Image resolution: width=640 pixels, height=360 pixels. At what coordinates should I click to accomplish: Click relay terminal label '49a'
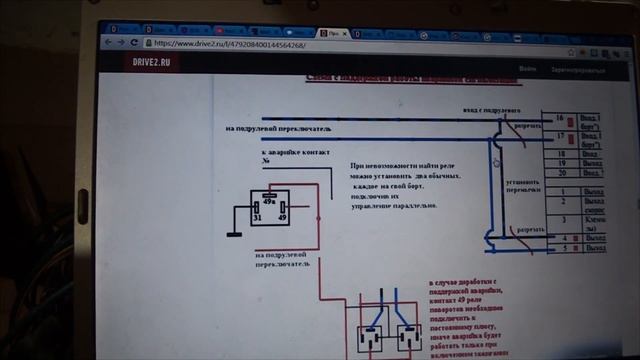pyautogui.click(x=269, y=201)
